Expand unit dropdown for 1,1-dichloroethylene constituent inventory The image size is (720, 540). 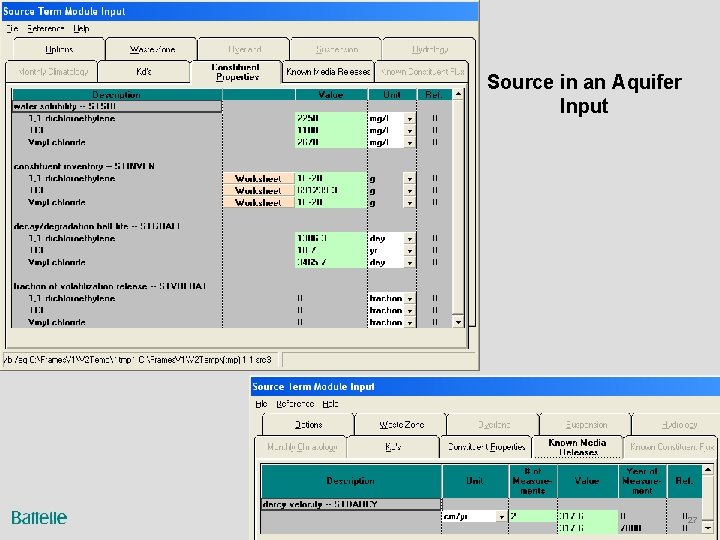[409, 179]
